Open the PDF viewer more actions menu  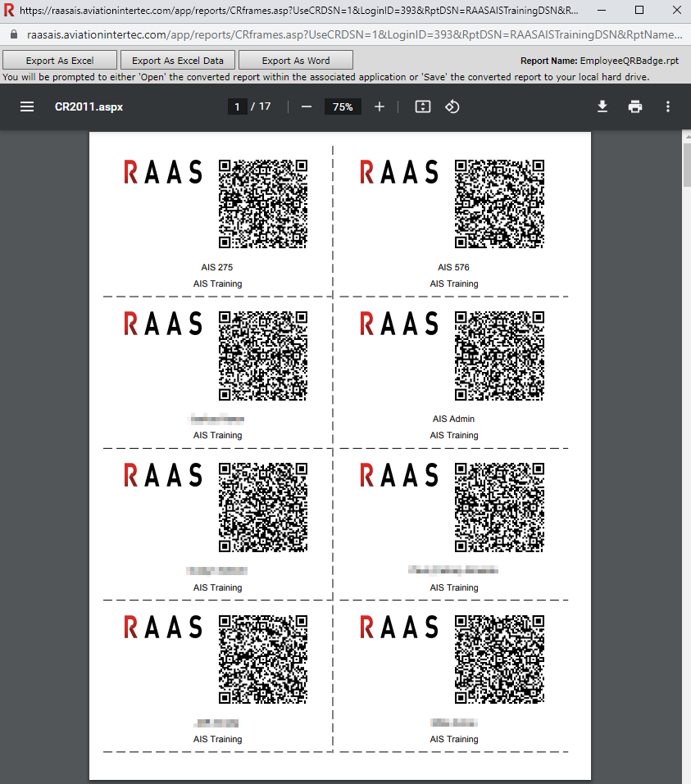point(668,106)
